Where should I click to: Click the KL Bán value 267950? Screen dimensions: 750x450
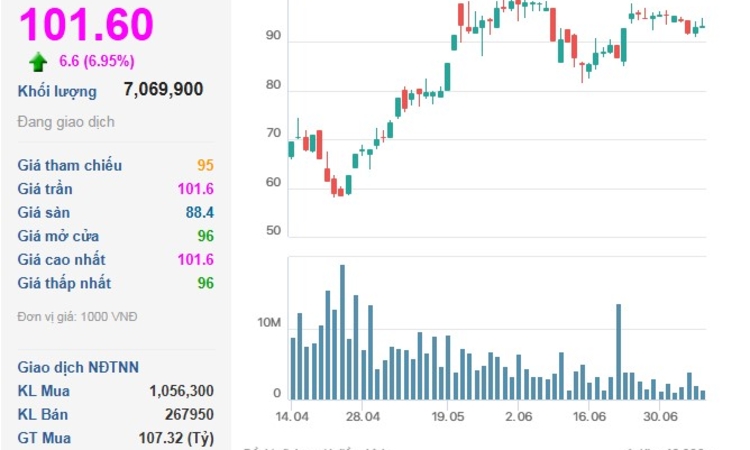(190, 414)
